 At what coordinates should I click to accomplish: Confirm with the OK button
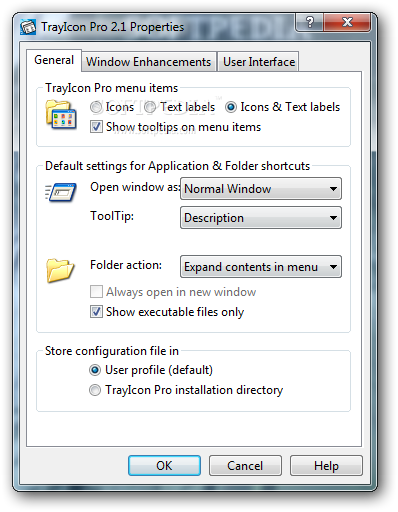(164, 466)
